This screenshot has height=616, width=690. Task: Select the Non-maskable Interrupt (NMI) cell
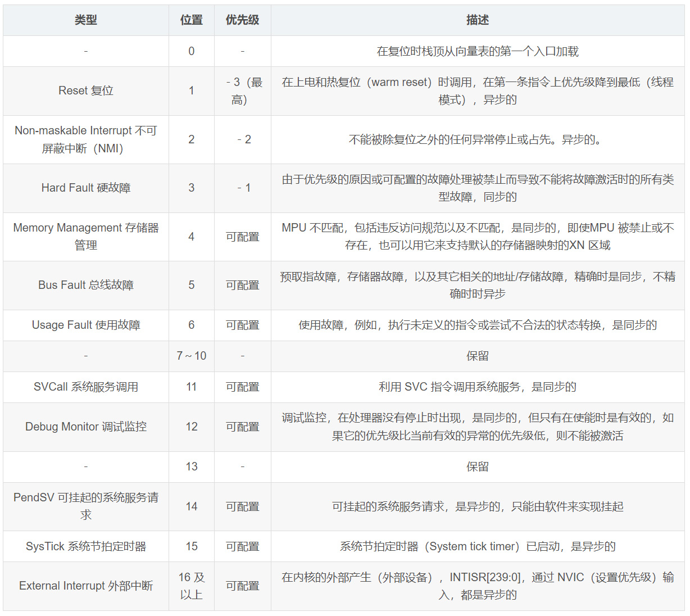coord(86,139)
